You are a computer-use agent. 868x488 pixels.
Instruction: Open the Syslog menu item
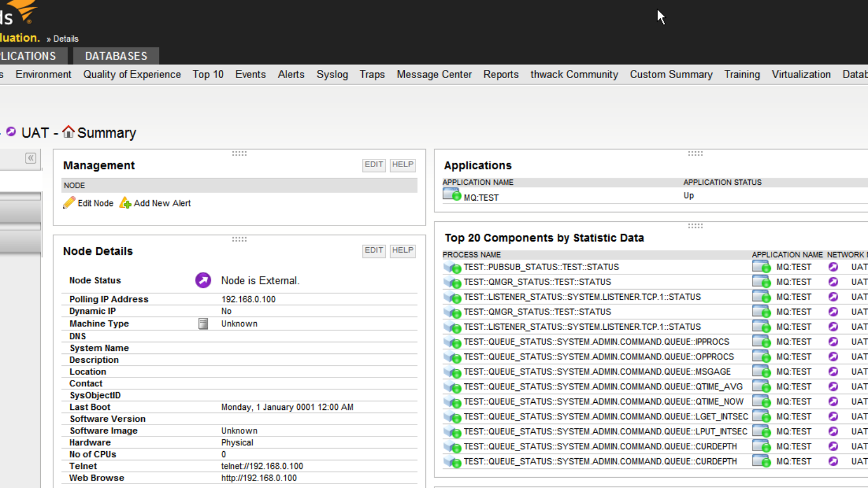tap(332, 74)
